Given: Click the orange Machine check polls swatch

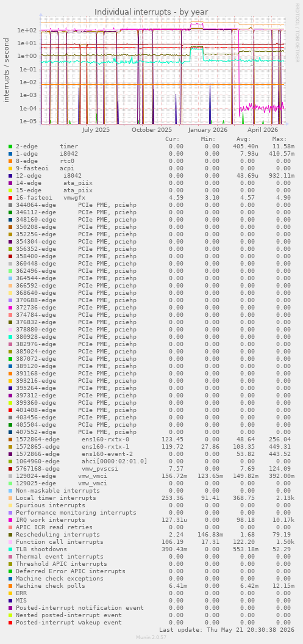Looking at the screenshot, I should [10, 585].
